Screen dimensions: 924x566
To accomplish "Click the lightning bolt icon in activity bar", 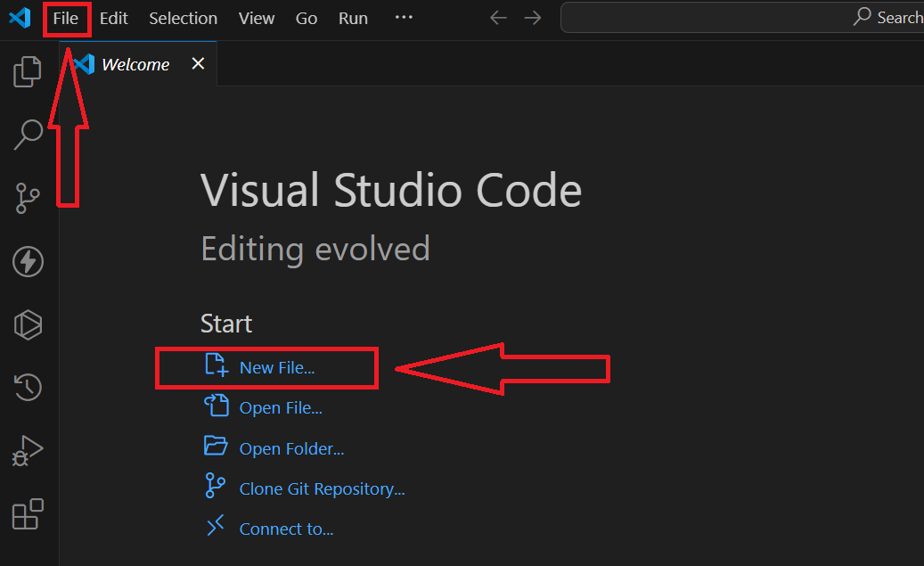I will pyautogui.click(x=28, y=262).
